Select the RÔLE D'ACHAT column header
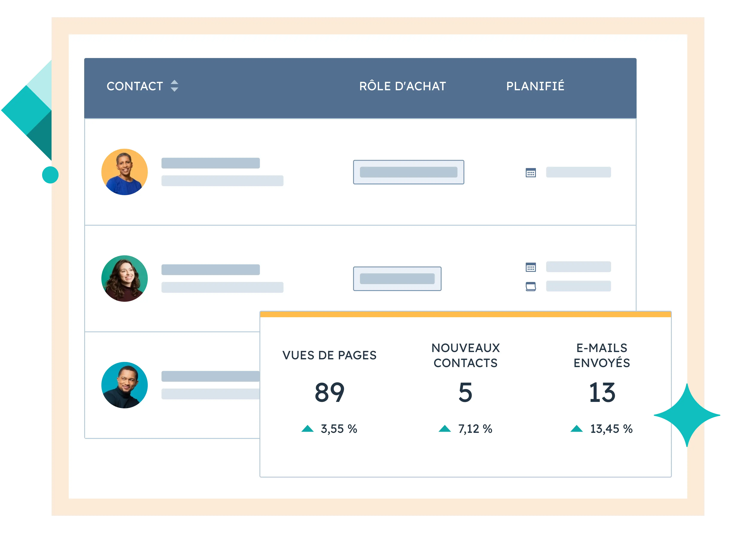Viewport: 756px width, 533px height. click(x=402, y=86)
